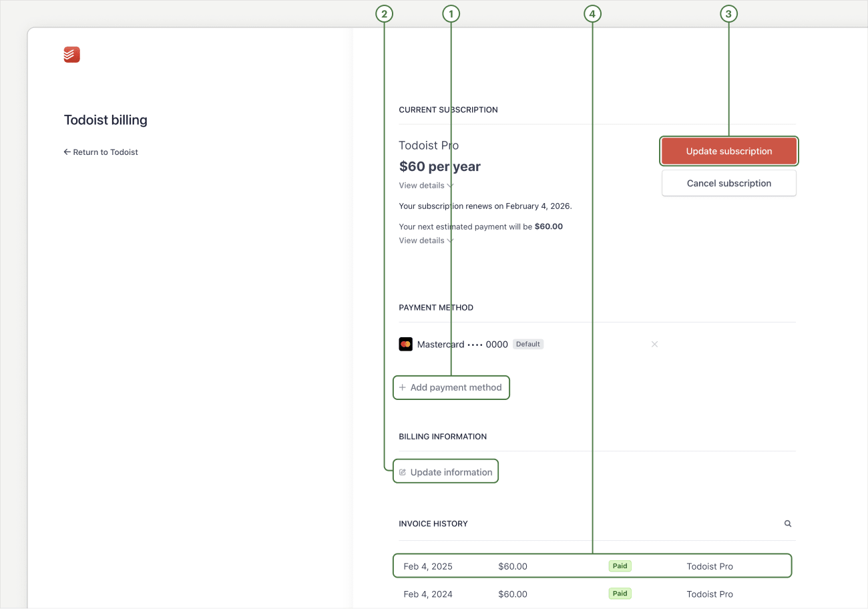Click the plus icon beside Add payment method
The image size is (868, 609).
pos(403,387)
